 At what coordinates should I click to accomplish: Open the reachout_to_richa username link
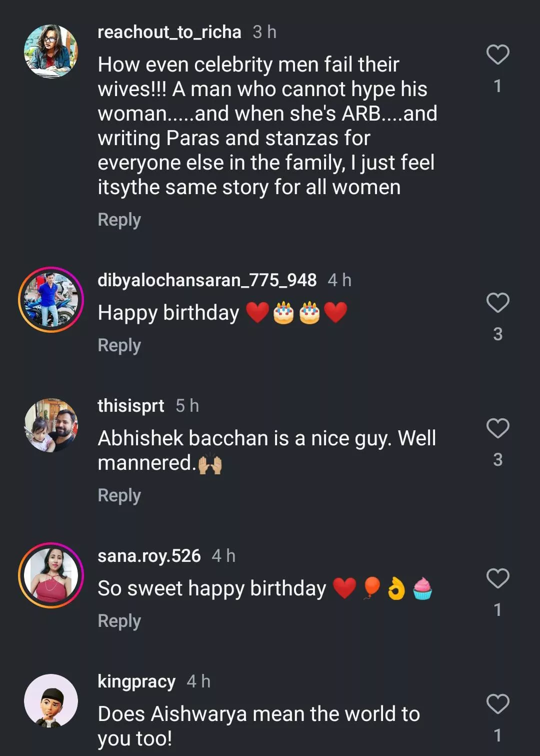[x=169, y=32]
